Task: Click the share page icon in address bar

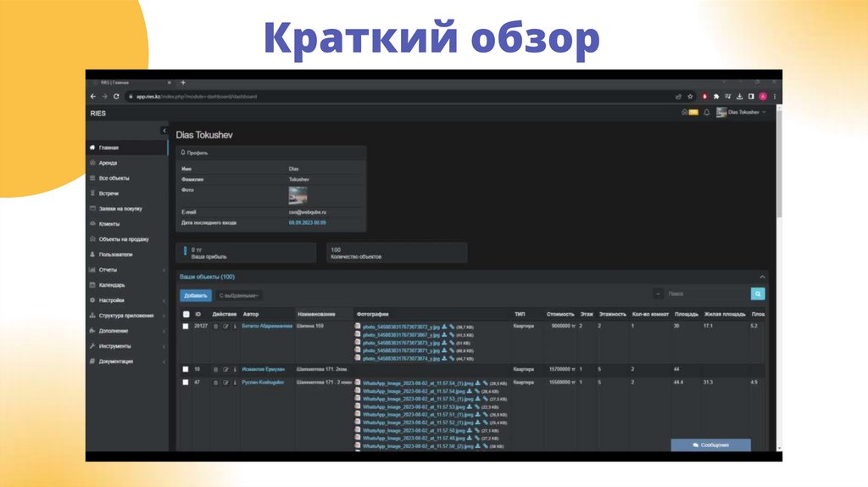Action: tap(678, 97)
